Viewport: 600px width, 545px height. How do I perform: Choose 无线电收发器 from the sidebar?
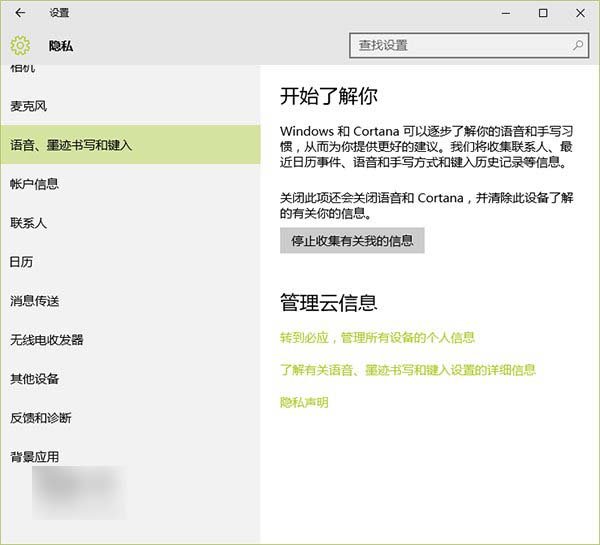click(x=46, y=340)
